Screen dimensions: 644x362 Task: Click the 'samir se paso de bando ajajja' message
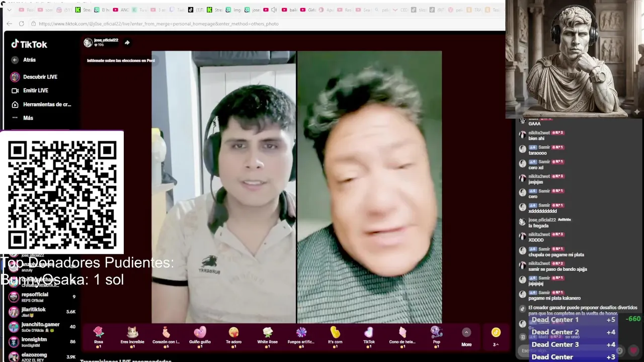pos(557,269)
